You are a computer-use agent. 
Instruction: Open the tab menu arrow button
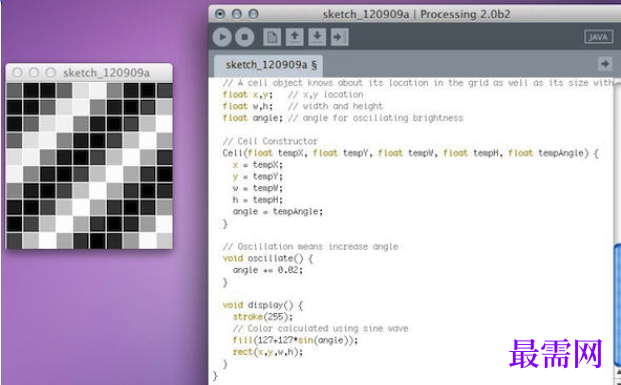coord(605,64)
